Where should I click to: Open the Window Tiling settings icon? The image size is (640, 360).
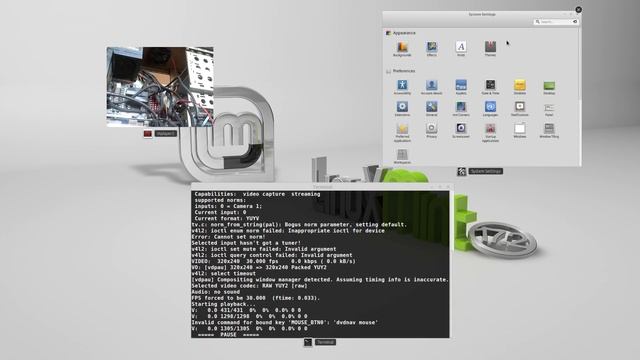coord(549,130)
